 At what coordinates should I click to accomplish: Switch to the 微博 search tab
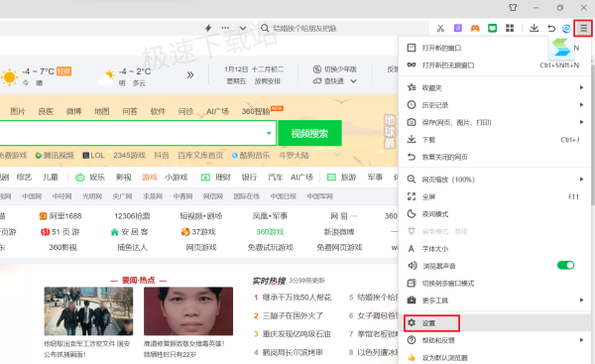[73, 111]
